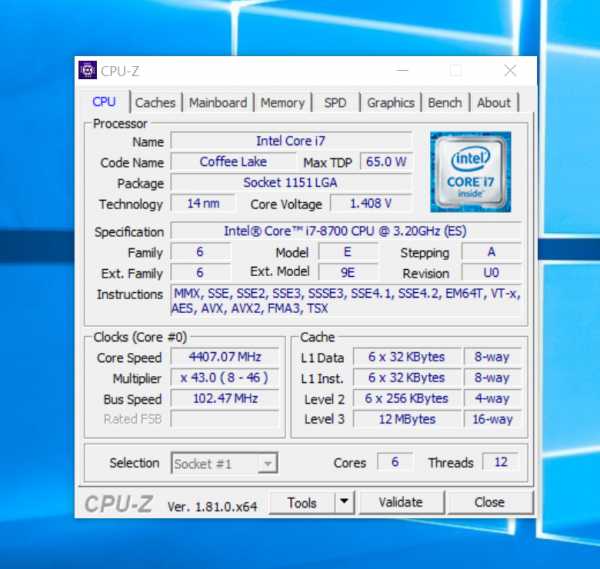Click the Coffee Lake code name value
Screen dimensions: 600x569
233,161
